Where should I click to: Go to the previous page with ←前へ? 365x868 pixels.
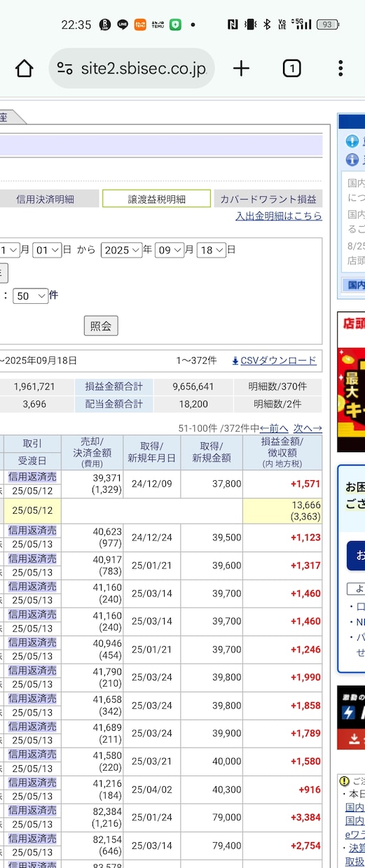tap(274, 428)
